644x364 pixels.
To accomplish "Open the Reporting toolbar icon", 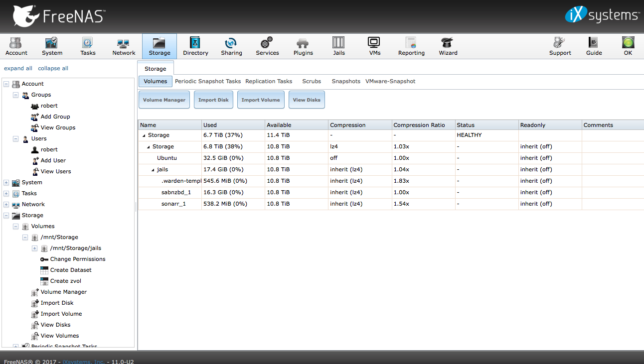I will click(x=411, y=46).
